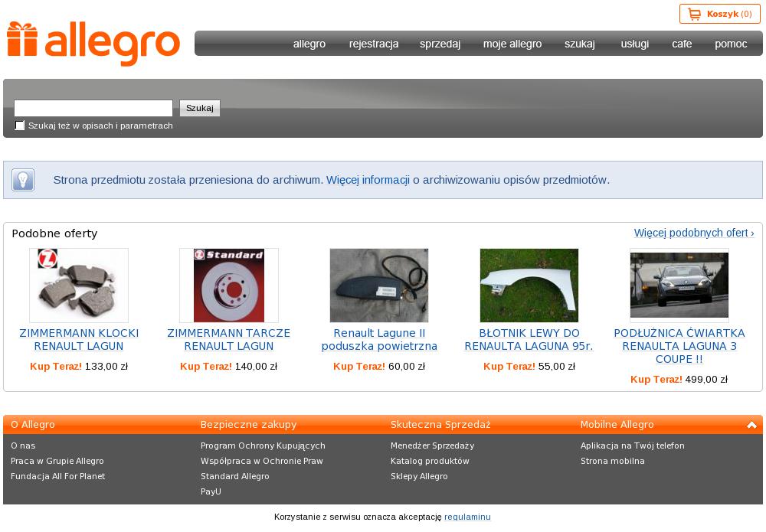Open the 'O nas' footer link

(x=23, y=446)
